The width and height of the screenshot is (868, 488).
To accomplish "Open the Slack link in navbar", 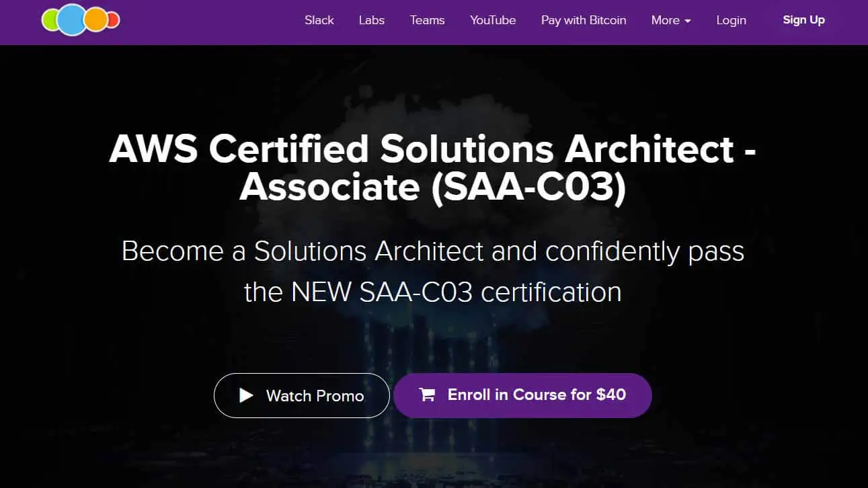I will (319, 20).
